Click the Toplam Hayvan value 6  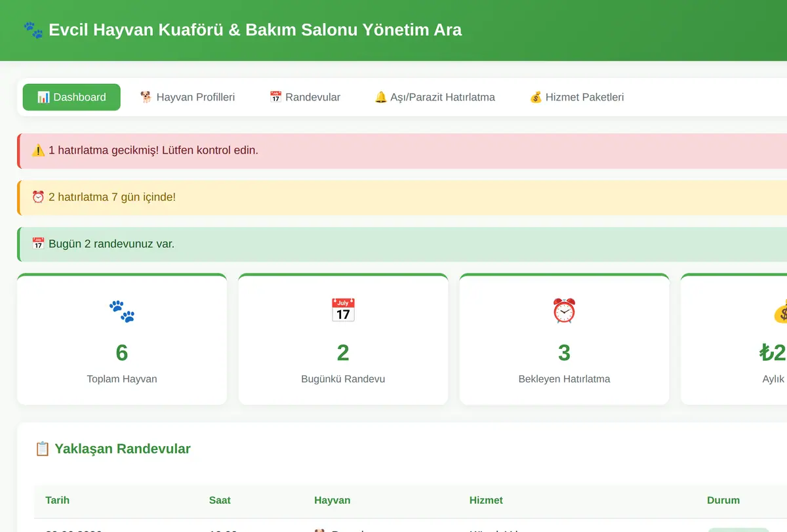point(122,353)
